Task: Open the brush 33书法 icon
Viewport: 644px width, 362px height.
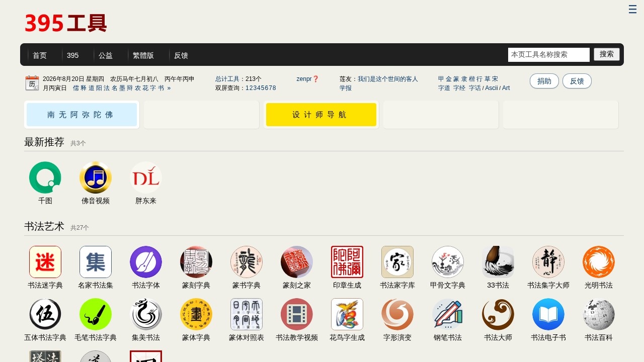Action: [498, 262]
